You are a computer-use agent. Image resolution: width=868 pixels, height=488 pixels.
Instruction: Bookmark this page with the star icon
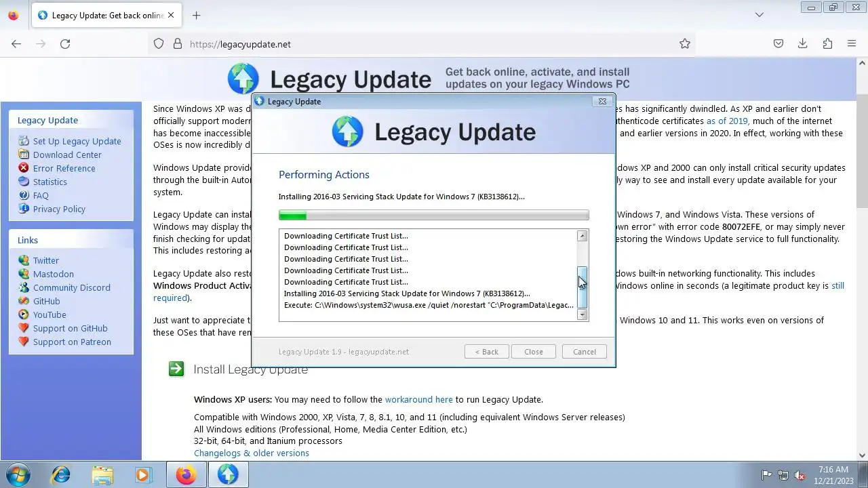point(685,44)
